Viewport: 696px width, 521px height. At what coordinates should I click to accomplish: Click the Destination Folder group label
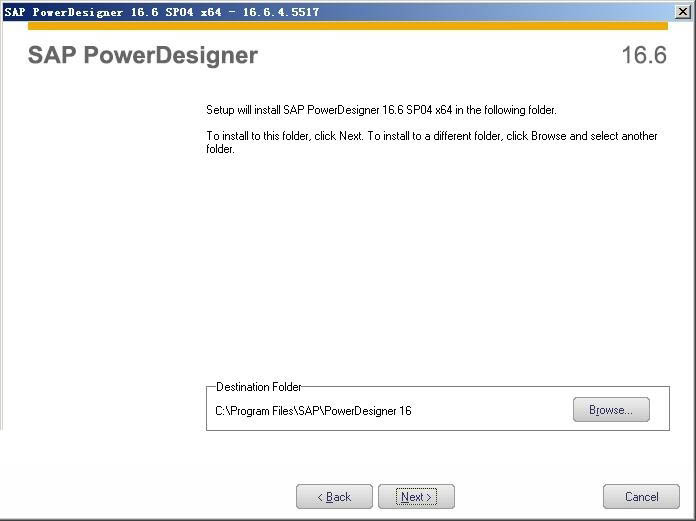(x=258, y=387)
